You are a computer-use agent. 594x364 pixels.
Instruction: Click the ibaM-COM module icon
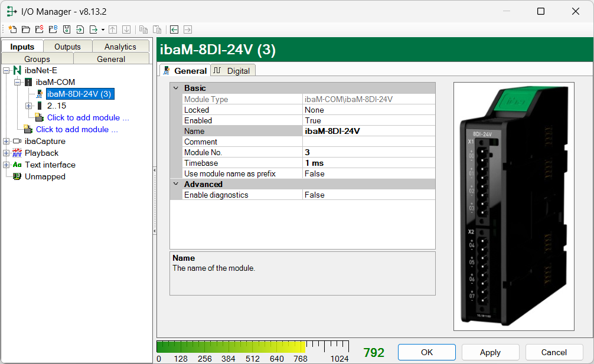click(x=28, y=82)
